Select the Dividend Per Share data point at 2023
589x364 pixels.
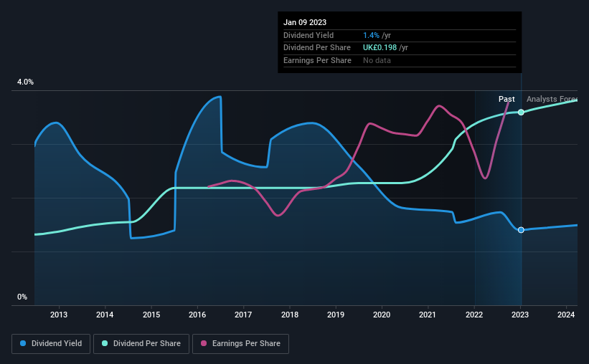coord(521,112)
